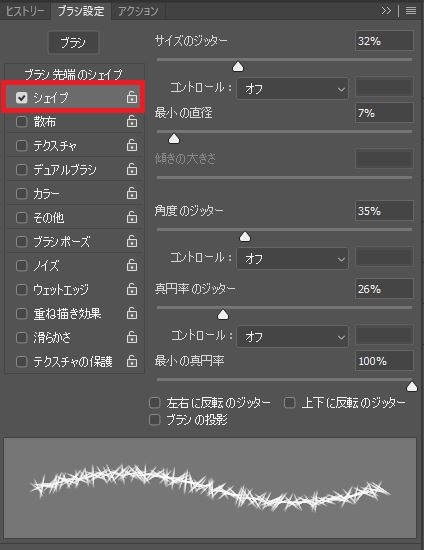424x550 pixels.
Task: Enable the ブラシの投影 checkbox
Action: coord(155,420)
